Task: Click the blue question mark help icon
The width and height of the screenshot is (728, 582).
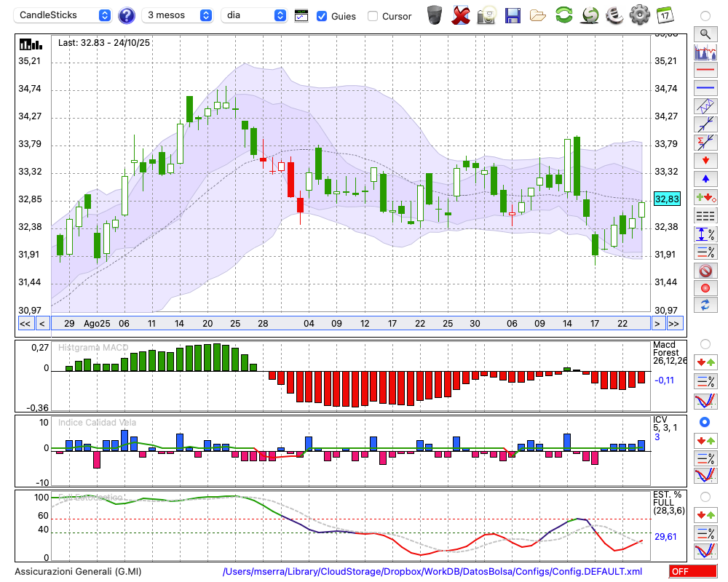Action: (x=127, y=15)
